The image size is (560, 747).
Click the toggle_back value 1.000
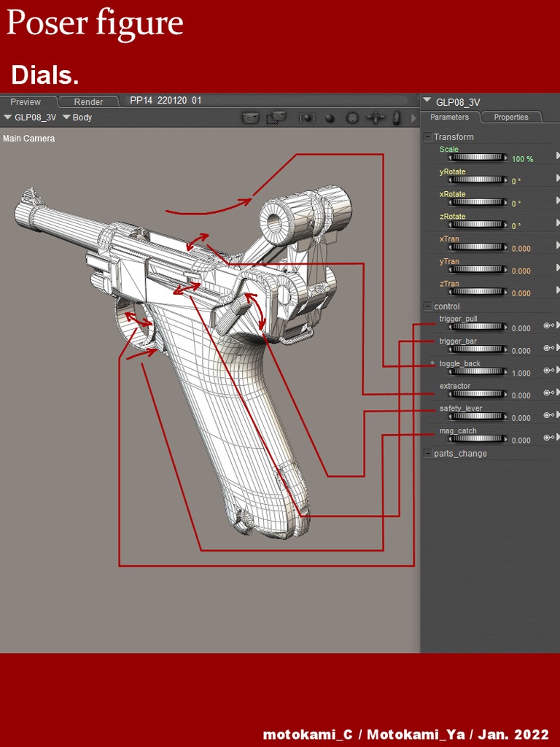point(521,373)
